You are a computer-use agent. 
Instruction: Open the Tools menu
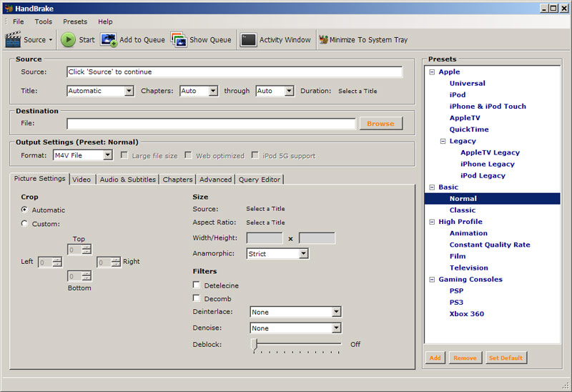click(44, 21)
